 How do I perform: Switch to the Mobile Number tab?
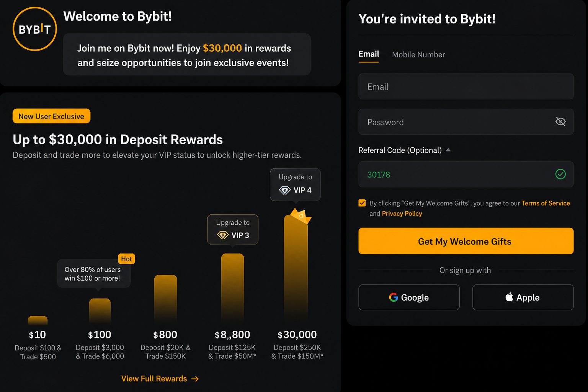(418, 54)
